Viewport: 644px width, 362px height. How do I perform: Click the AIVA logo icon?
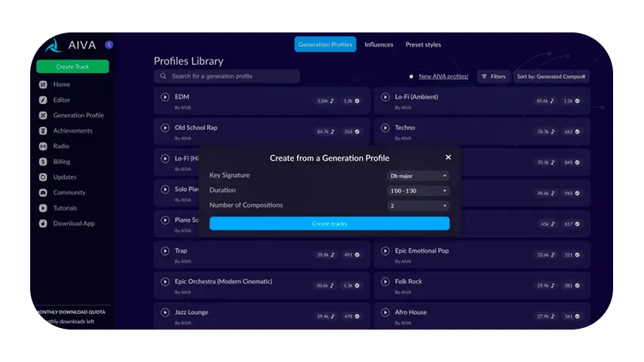[53, 45]
